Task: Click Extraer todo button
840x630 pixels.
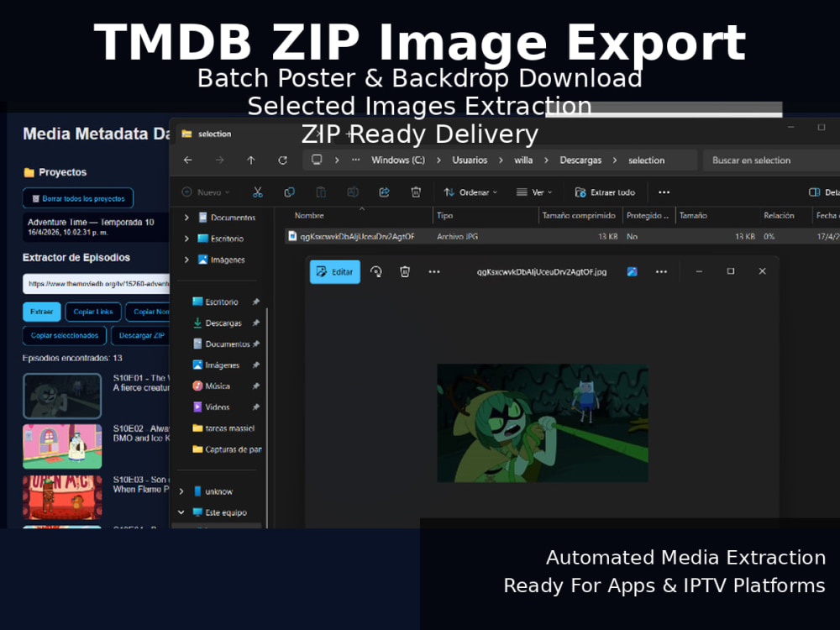Action: pyautogui.click(x=605, y=192)
